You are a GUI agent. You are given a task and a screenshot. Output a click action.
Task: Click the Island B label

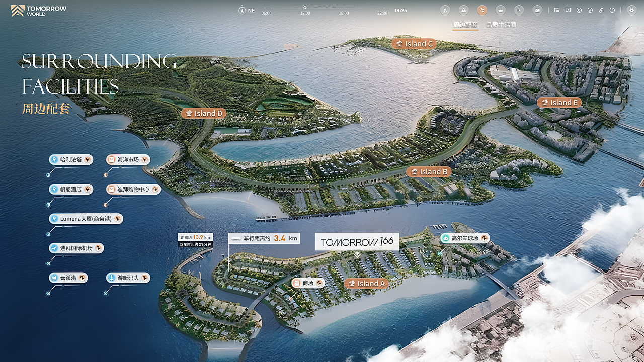(429, 172)
